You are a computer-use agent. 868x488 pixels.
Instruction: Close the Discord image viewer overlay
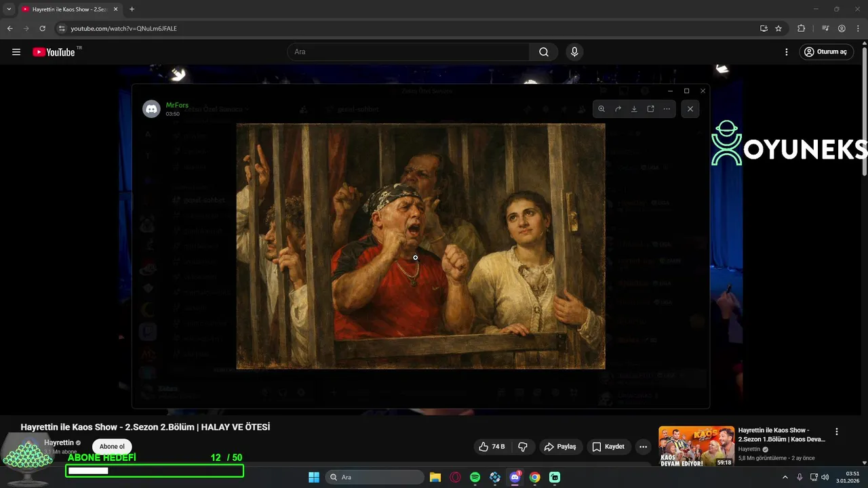[690, 109]
